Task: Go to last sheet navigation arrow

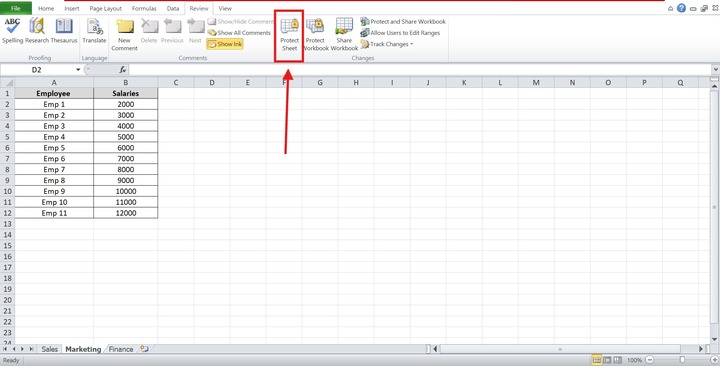Action: click(x=31, y=349)
